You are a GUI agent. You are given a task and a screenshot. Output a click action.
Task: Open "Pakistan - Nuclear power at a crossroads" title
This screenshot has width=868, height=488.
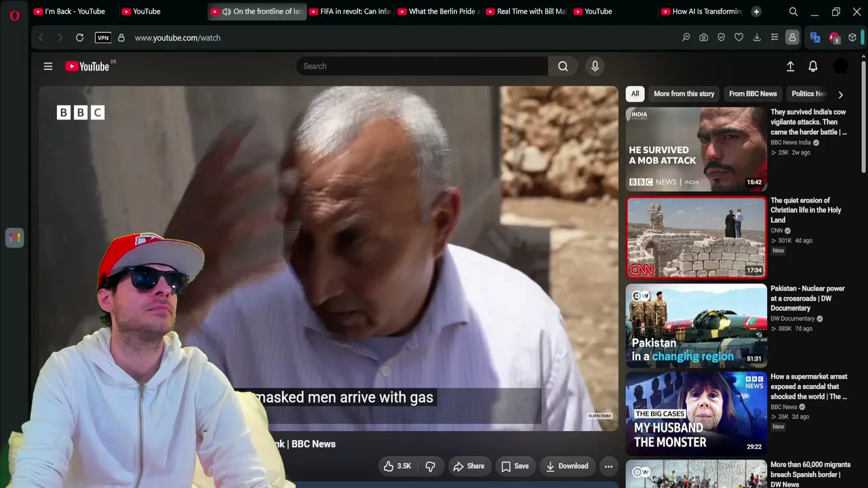[808, 298]
